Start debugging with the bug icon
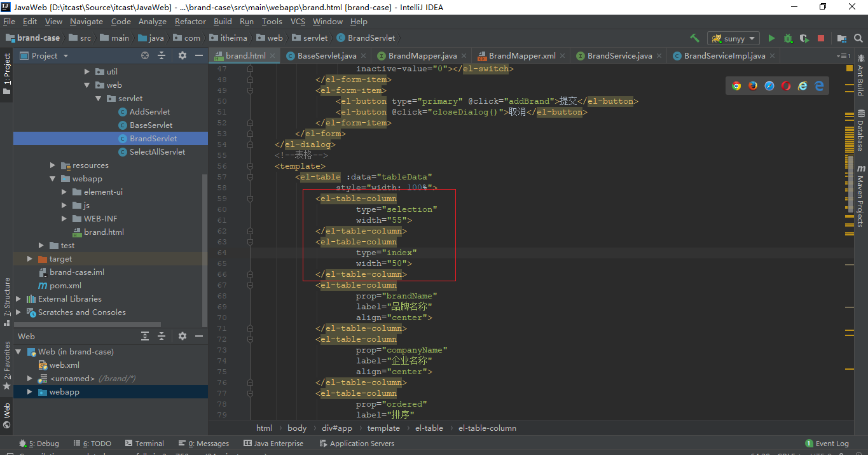 pos(788,38)
